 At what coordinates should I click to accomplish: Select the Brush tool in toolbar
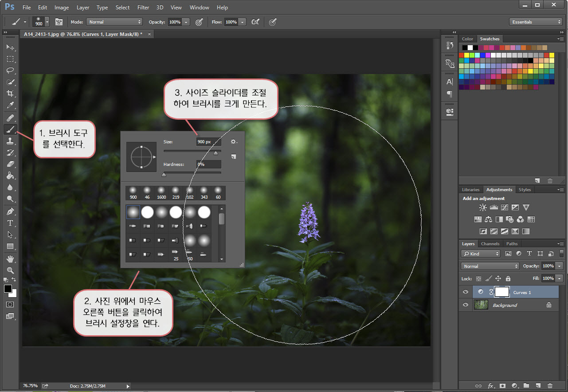(x=10, y=129)
